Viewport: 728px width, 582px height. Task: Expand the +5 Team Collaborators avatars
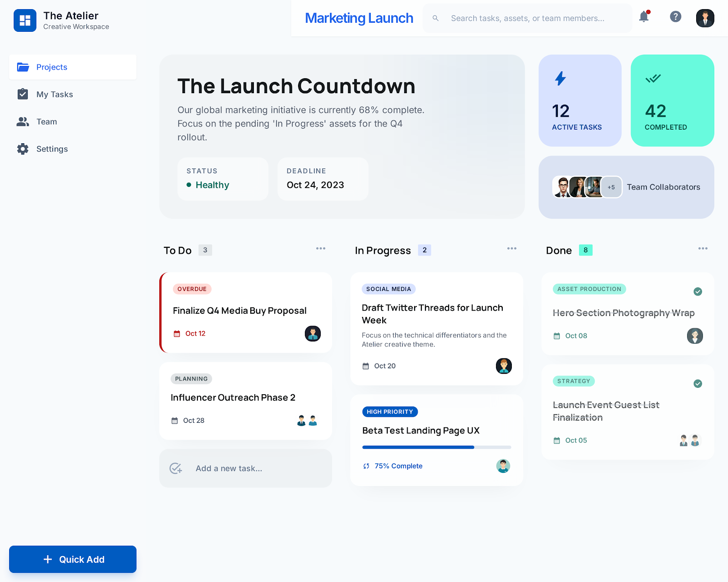click(612, 187)
